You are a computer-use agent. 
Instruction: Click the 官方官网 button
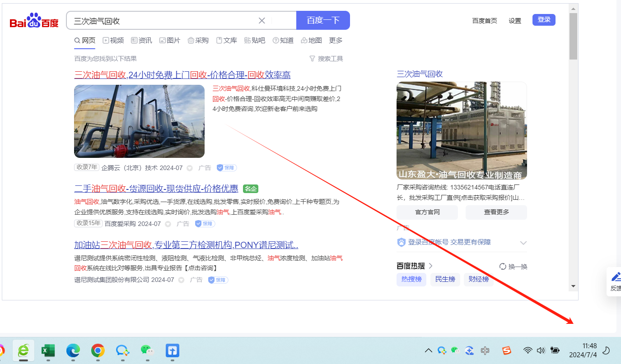click(x=427, y=212)
